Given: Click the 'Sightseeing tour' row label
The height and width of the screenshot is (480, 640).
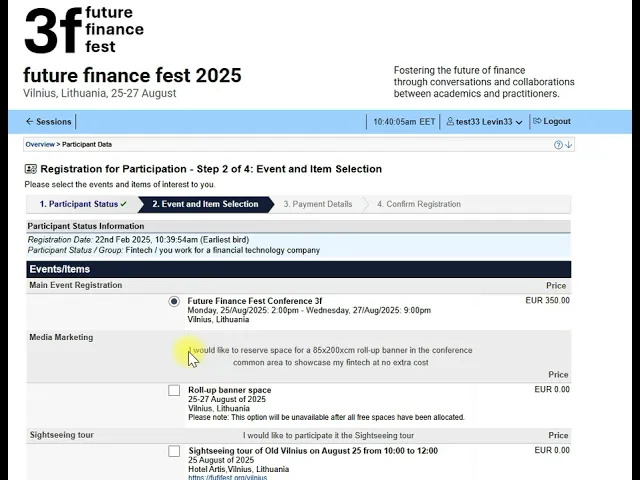Looking at the screenshot, I should click(x=62, y=435).
